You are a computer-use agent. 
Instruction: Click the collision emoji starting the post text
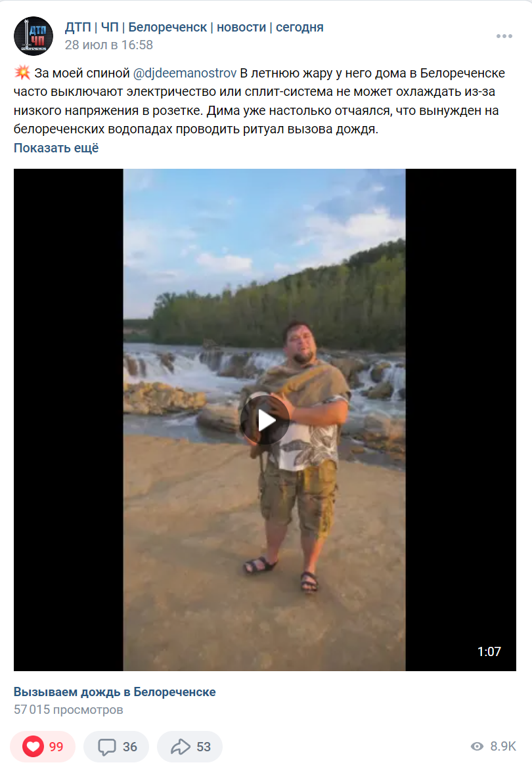(x=22, y=73)
